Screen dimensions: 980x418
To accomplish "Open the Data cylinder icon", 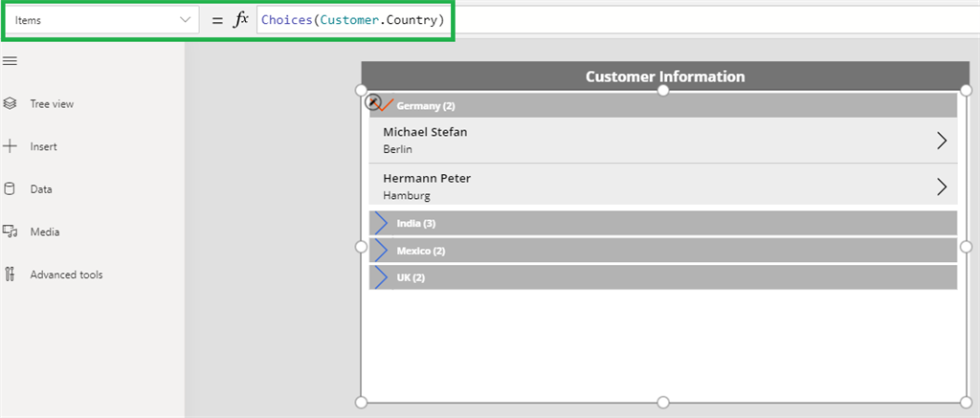I will pos(10,189).
